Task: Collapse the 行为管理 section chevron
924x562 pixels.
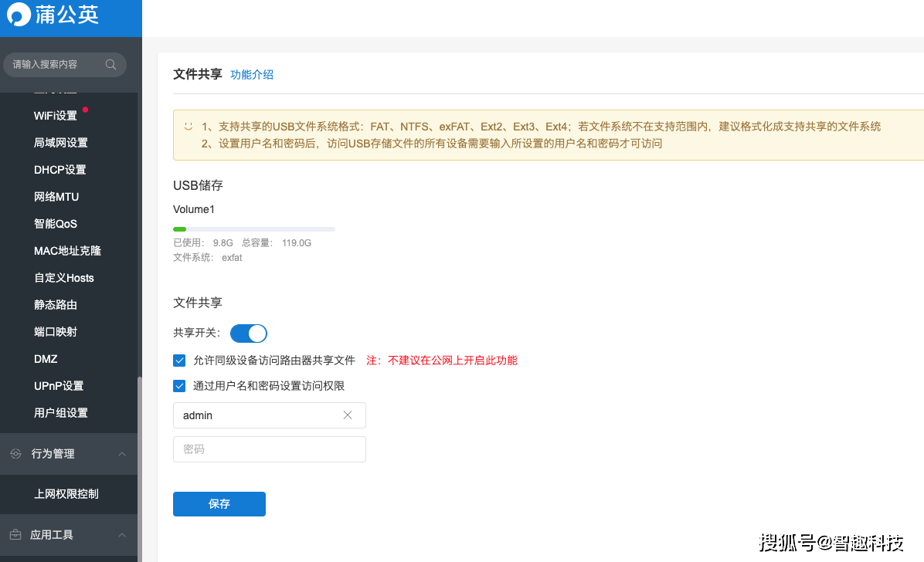Action: [x=121, y=454]
